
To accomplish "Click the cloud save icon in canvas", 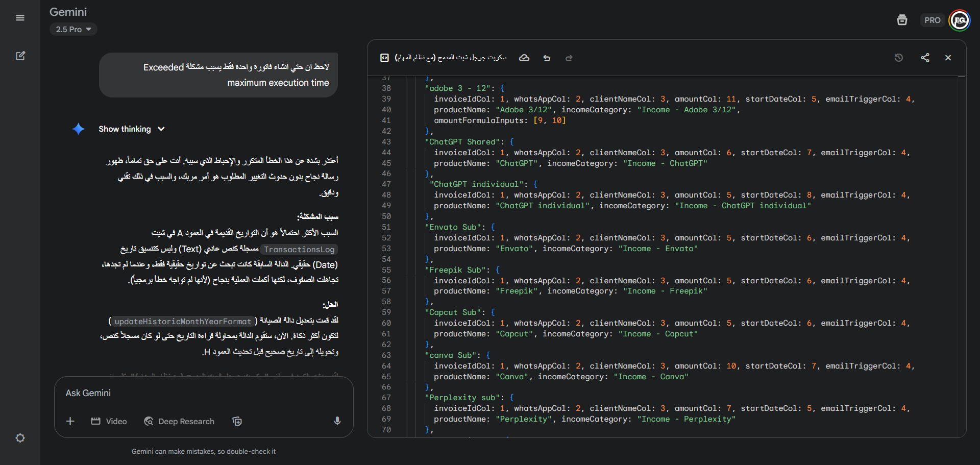I will pyautogui.click(x=524, y=58).
